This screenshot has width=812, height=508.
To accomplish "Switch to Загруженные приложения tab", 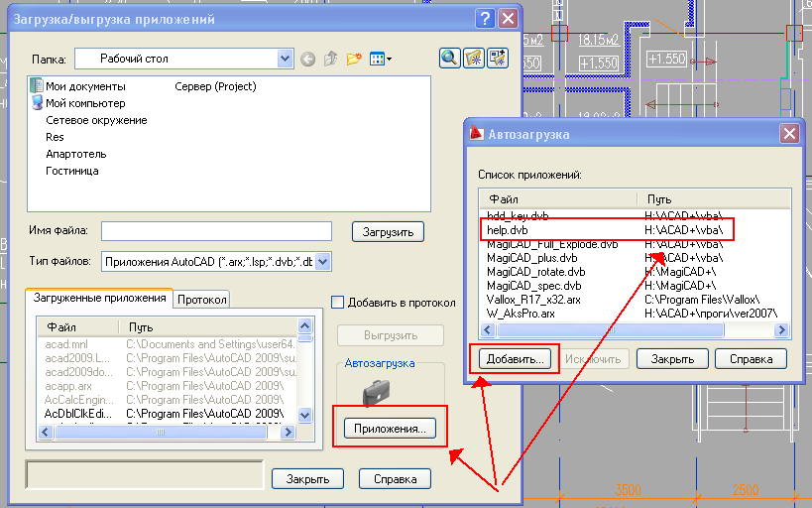I will tap(99, 298).
